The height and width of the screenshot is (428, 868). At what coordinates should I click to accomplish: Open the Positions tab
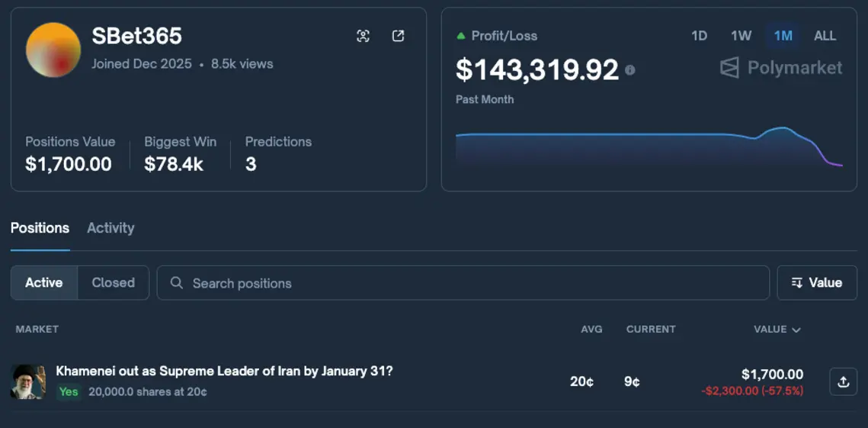[40, 228]
